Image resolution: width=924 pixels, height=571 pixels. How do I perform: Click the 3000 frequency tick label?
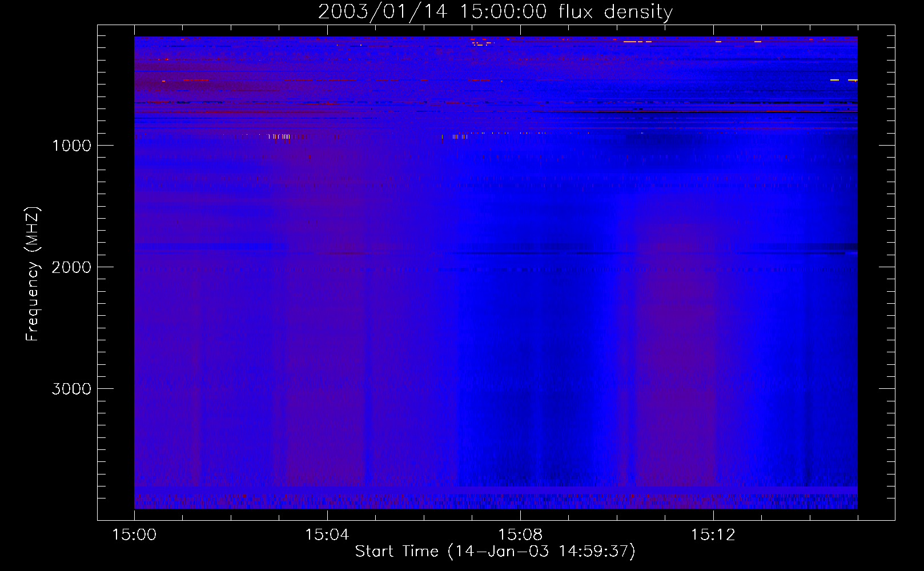[x=71, y=389]
